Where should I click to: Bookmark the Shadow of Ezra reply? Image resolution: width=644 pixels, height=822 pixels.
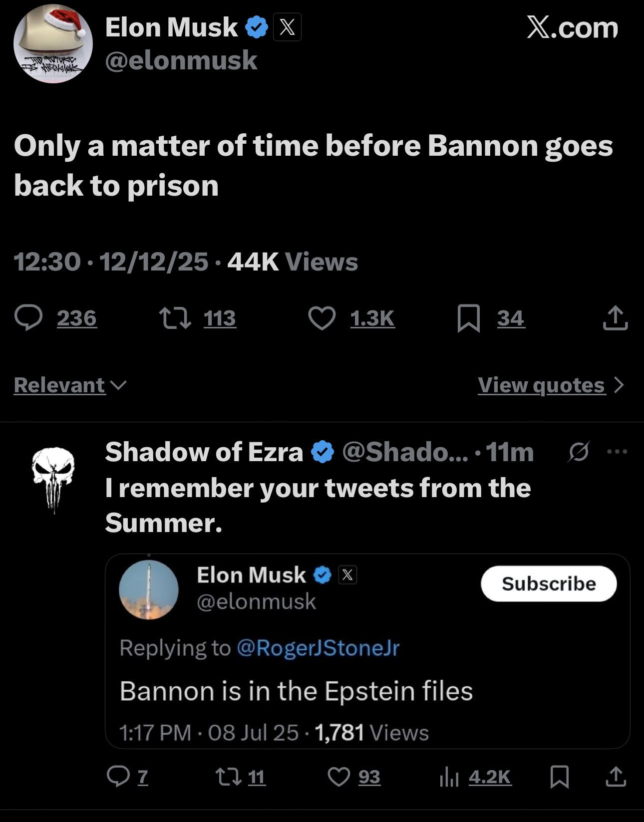click(559, 777)
